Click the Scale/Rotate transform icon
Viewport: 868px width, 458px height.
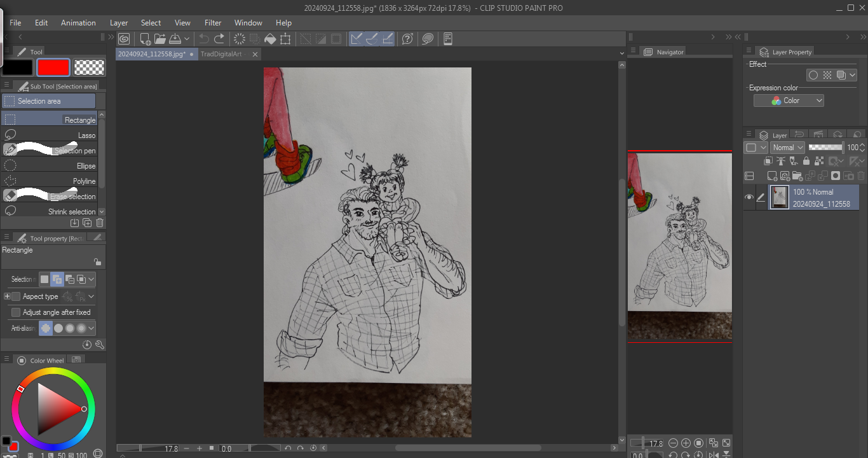[285, 39]
